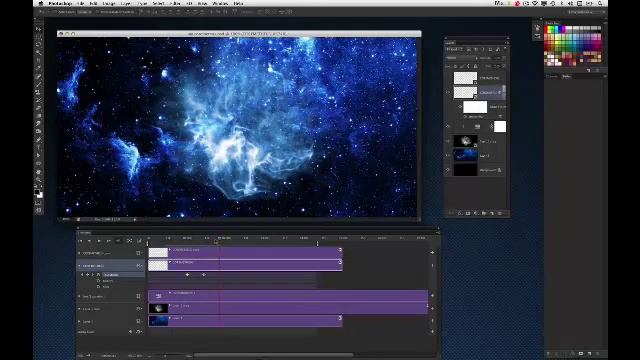This screenshot has width=640, height=360.
Task: Add audio with the audio track plus button
Action: pos(432,332)
